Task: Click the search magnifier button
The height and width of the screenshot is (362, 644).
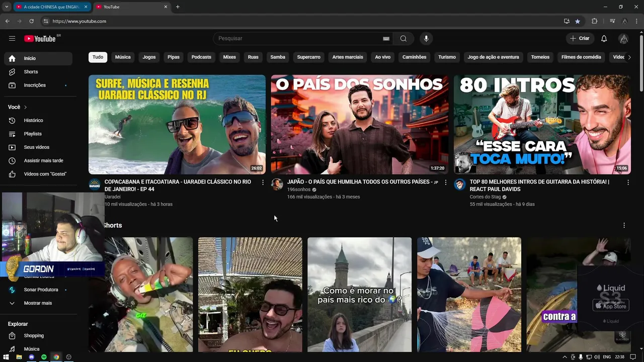Action: (x=404, y=39)
